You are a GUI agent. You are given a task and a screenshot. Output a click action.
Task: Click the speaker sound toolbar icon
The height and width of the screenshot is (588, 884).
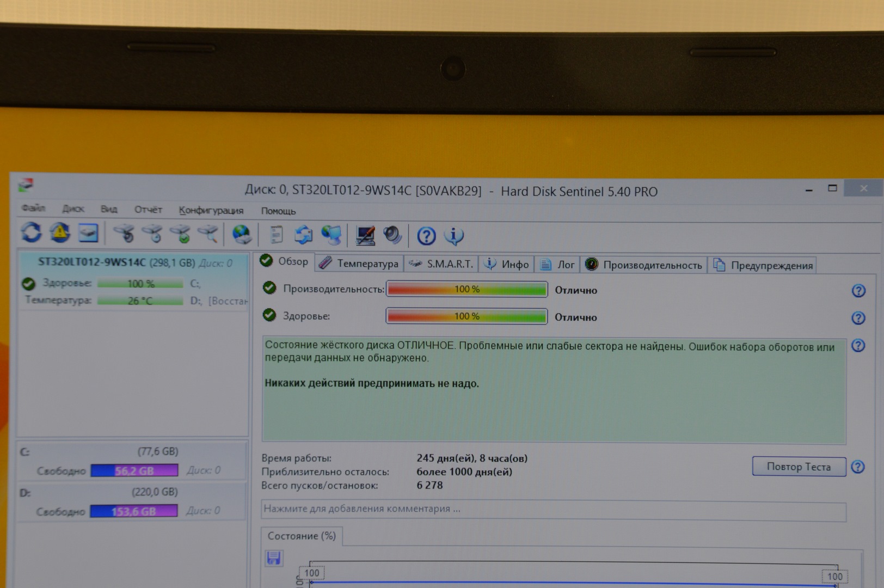(x=392, y=236)
